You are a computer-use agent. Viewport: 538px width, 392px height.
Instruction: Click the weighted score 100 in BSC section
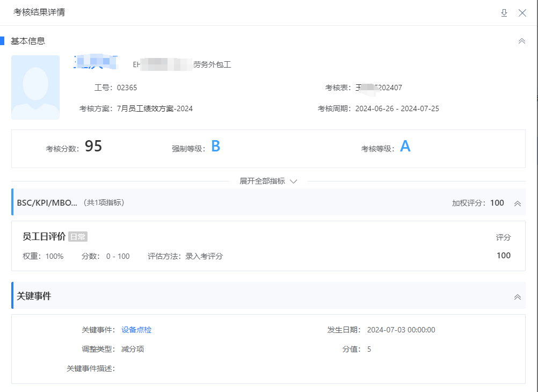[497, 203]
